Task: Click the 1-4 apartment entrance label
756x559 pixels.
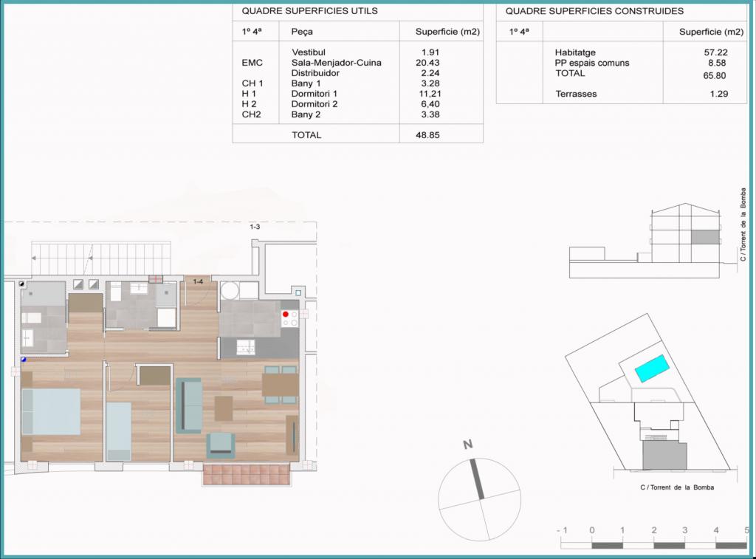Action: pyautogui.click(x=199, y=281)
